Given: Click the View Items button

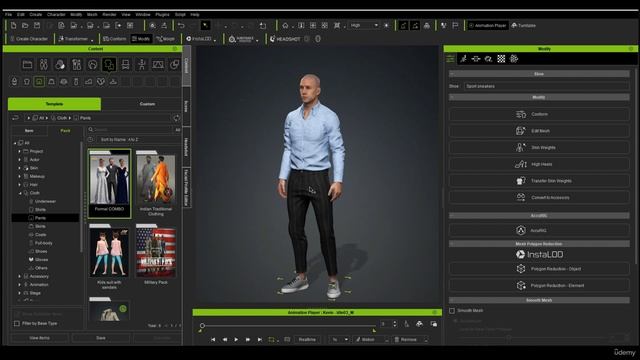Looking at the screenshot, I should [40, 338].
